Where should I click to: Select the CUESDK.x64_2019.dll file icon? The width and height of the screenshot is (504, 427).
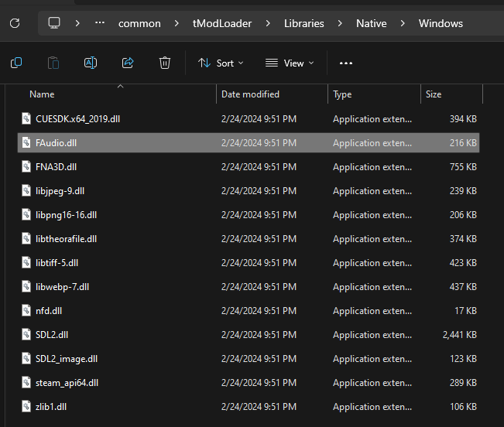tap(26, 118)
